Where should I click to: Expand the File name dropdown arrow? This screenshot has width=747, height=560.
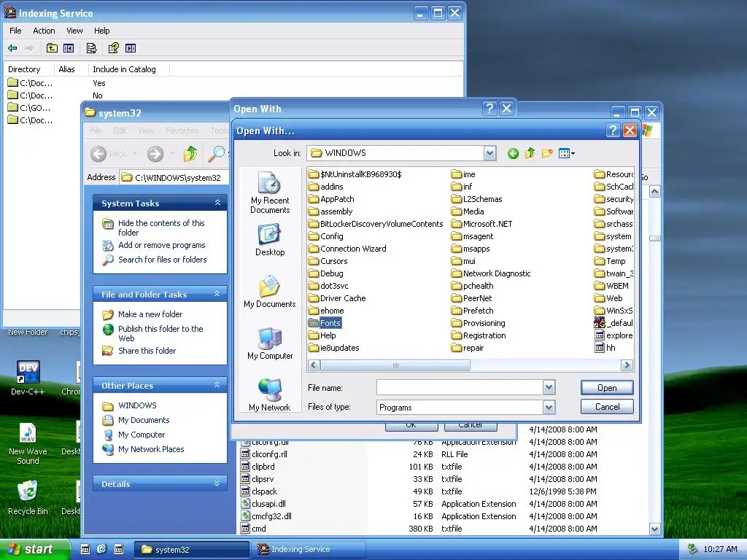click(549, 388)
